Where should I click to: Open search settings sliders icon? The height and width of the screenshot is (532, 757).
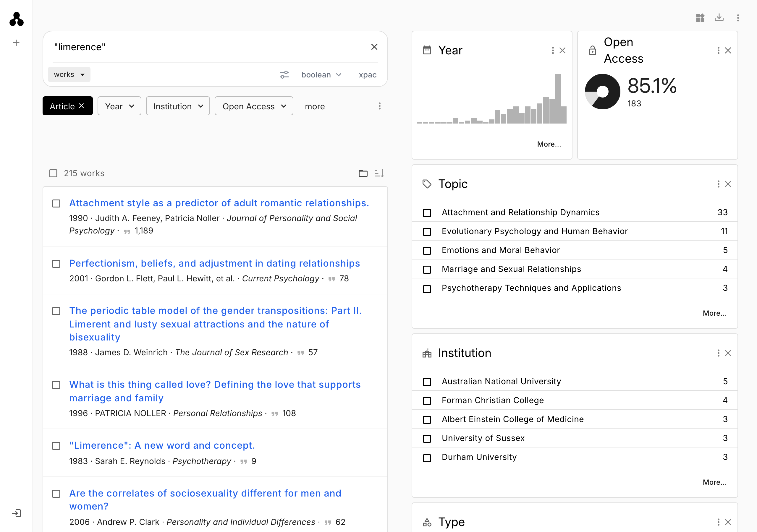tap(284, 75)
